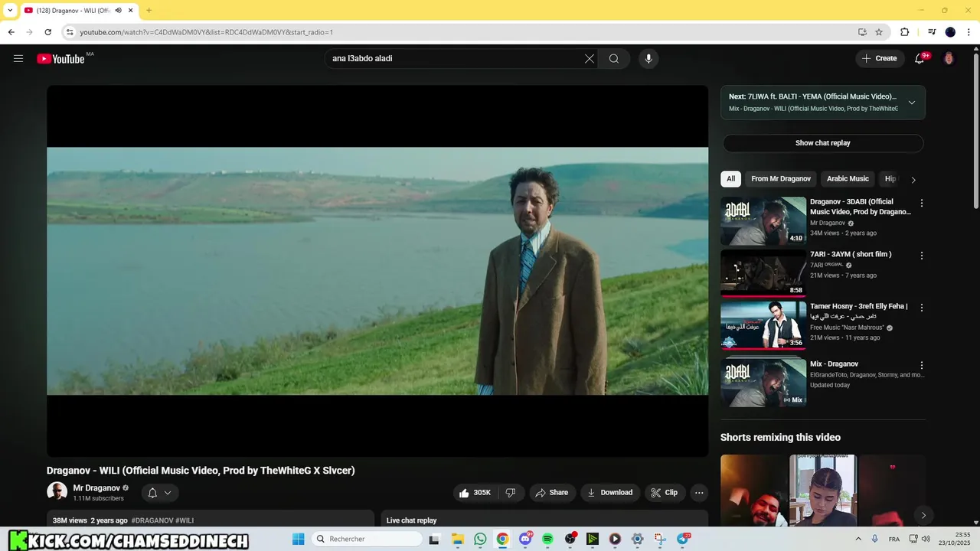The width and height of the screenshot is (980, 551).
Task: Start voice search with the microphone
Action: [x=648, y=59]
